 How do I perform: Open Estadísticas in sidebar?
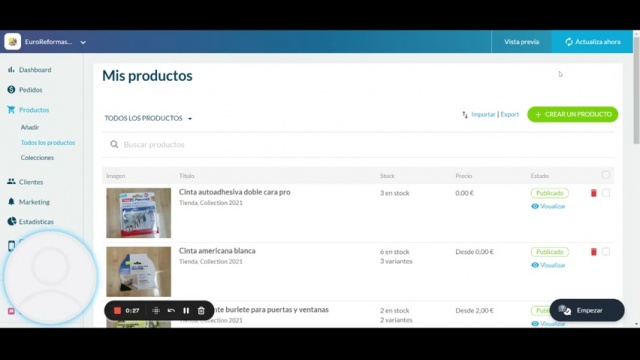(x=30, y=222)
